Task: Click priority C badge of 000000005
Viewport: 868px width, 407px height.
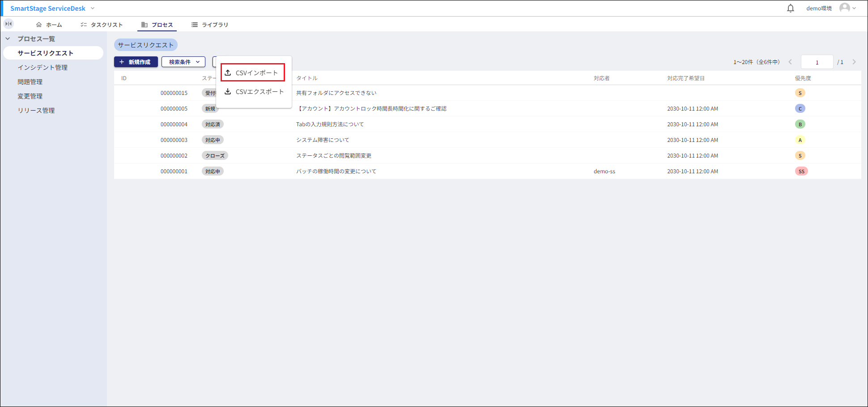Action: click(x=800, y=108)
